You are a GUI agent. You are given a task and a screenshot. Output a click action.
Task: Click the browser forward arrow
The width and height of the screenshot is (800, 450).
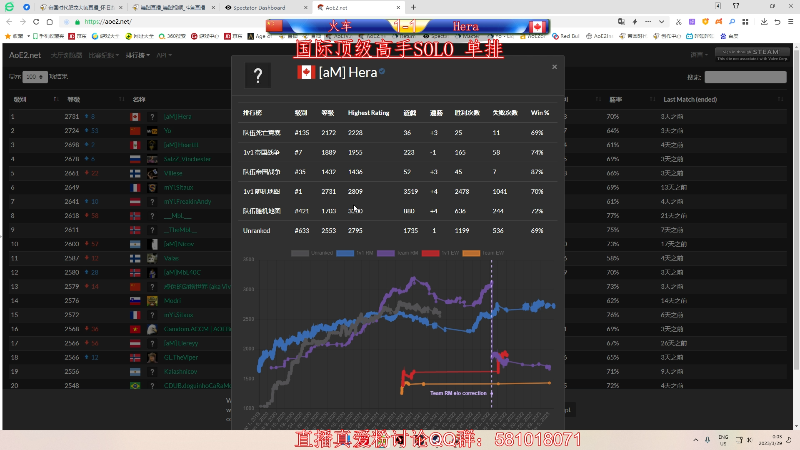22,22
